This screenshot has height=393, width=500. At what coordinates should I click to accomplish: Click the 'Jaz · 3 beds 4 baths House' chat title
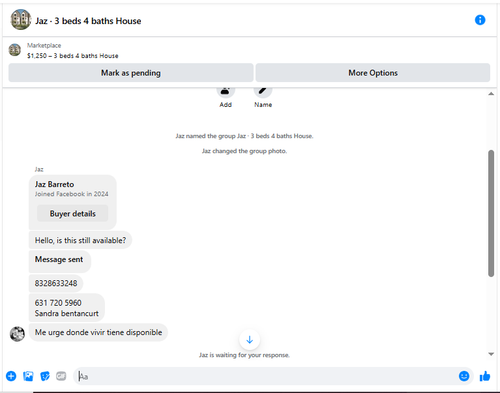point(88,21)
